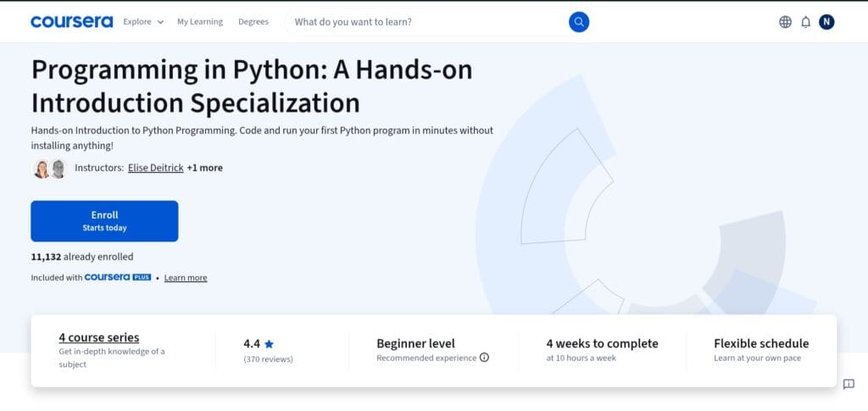Click the '4 weeks to complete' text
The image size is (868, 411).
click(603, 343)
